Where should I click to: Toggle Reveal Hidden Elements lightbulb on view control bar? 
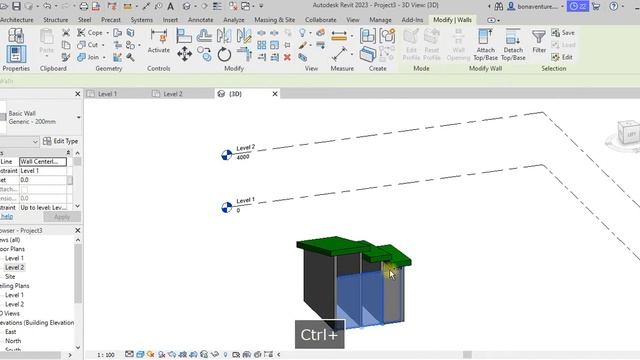coord(225,354)
